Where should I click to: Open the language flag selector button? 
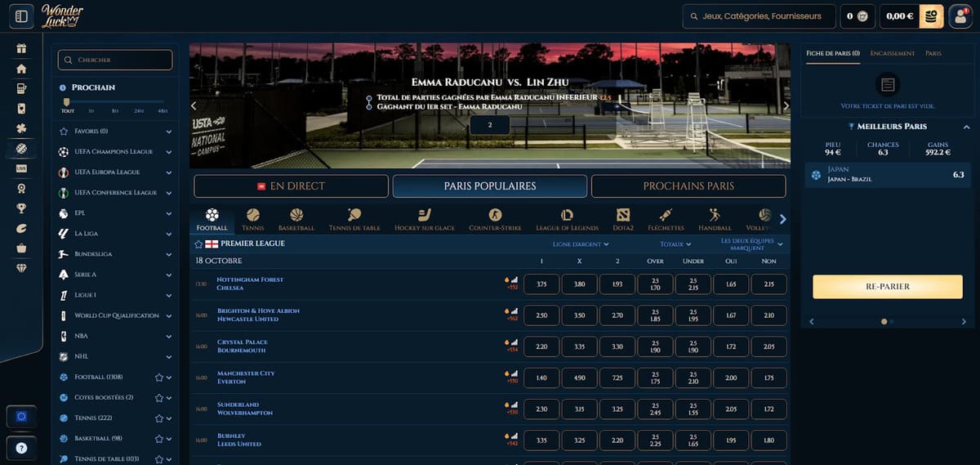[x=21, y=417]
